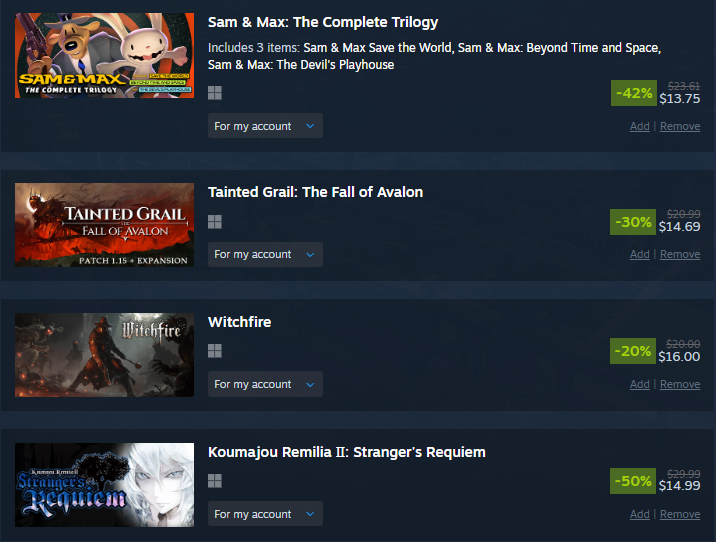Viewport: 716px width, 542px height.
Task: Click the Stranger's Requiem capsule image
Action: click(105, 484)
